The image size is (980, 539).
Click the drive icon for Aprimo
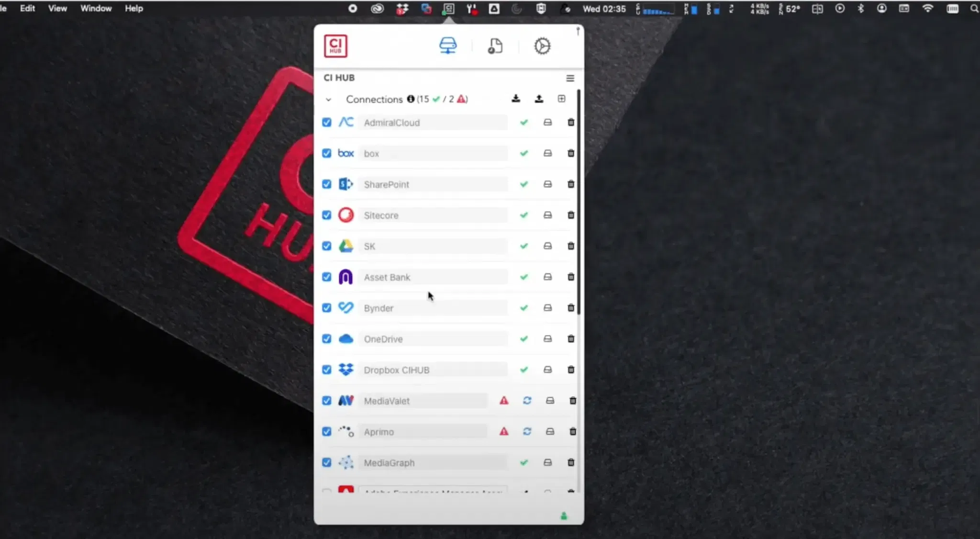550,432
